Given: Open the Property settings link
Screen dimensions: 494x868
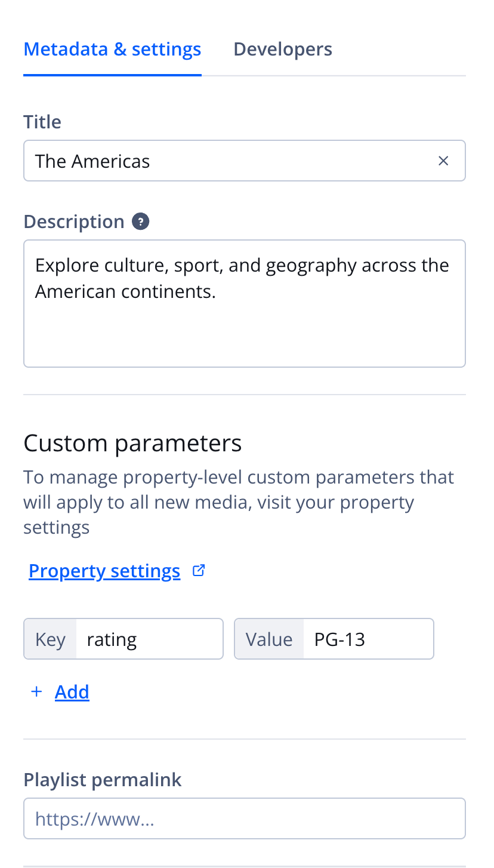Looking at the screenshot, I should pyautogui.click(x=104, y=571).
